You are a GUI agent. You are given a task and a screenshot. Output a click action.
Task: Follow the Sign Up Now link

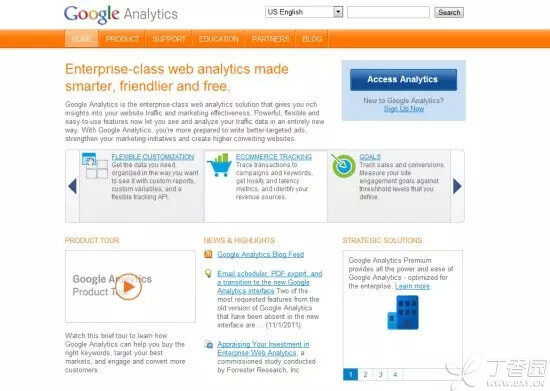coord(404,109)
